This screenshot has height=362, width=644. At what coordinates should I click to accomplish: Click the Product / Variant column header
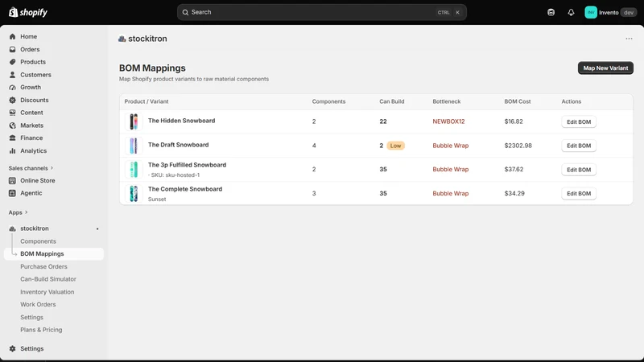(147, 101)
